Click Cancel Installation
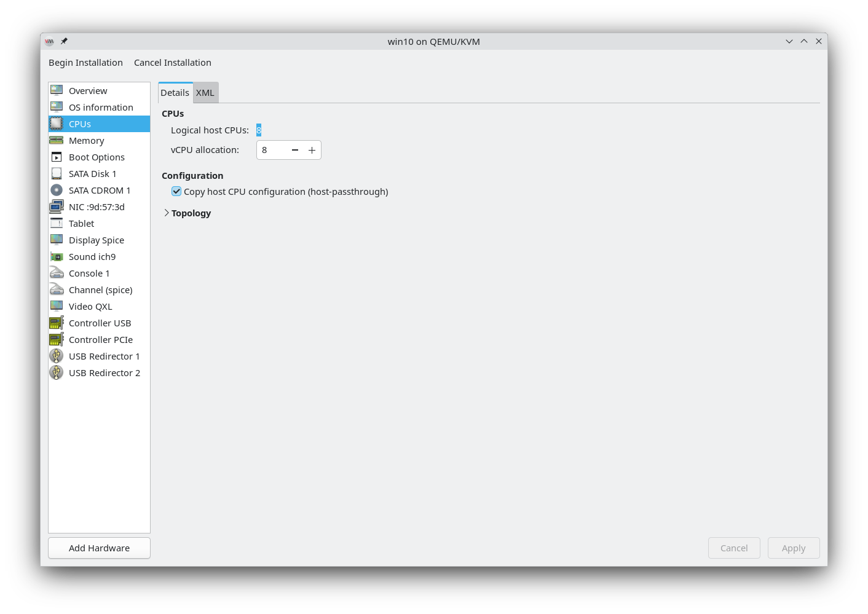The image size is (868, 614). click(x=173, y=63)
